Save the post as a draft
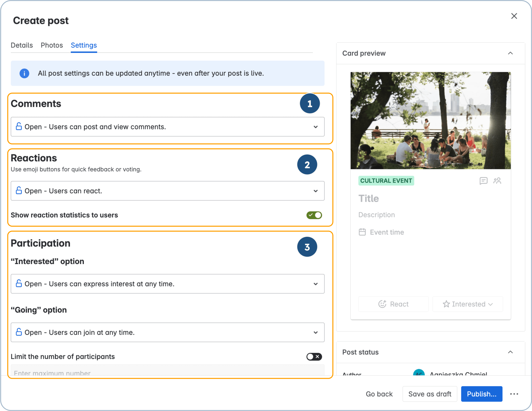The image size is (532, 411). tap(429, 394)
